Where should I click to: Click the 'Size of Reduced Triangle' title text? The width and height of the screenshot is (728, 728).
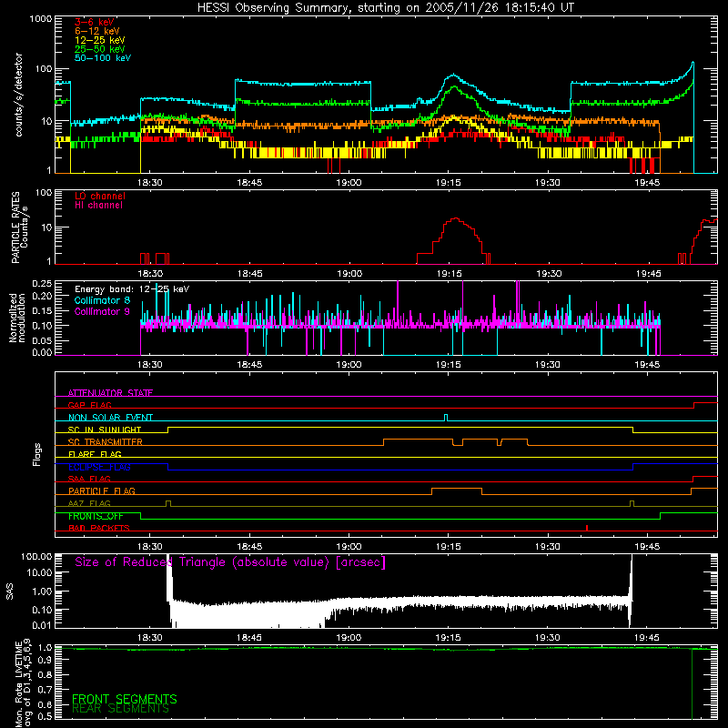coord(230,562)
